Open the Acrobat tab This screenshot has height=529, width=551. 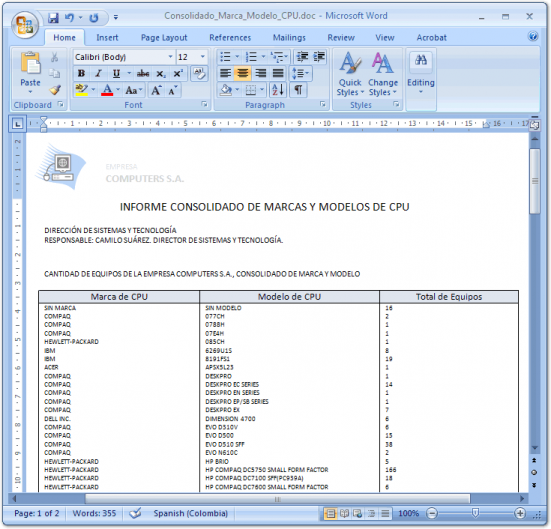[431, 38]
